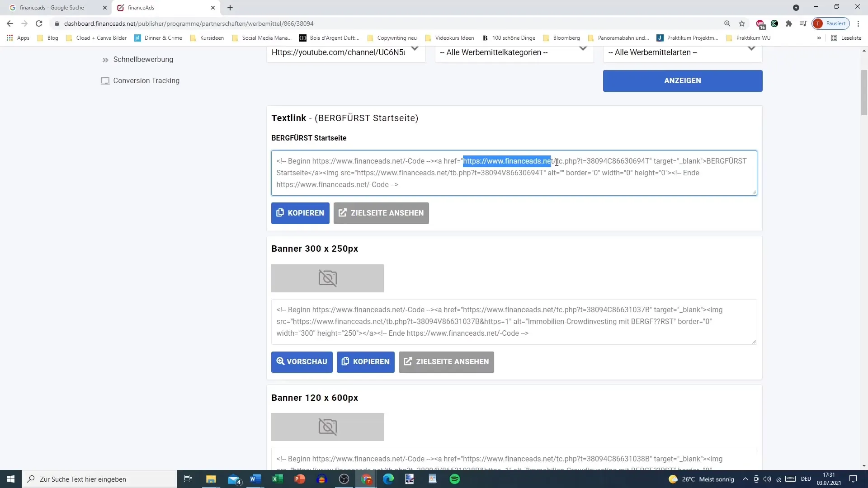
Task: Open Task View on the taskbar
Action: [188, 479]
